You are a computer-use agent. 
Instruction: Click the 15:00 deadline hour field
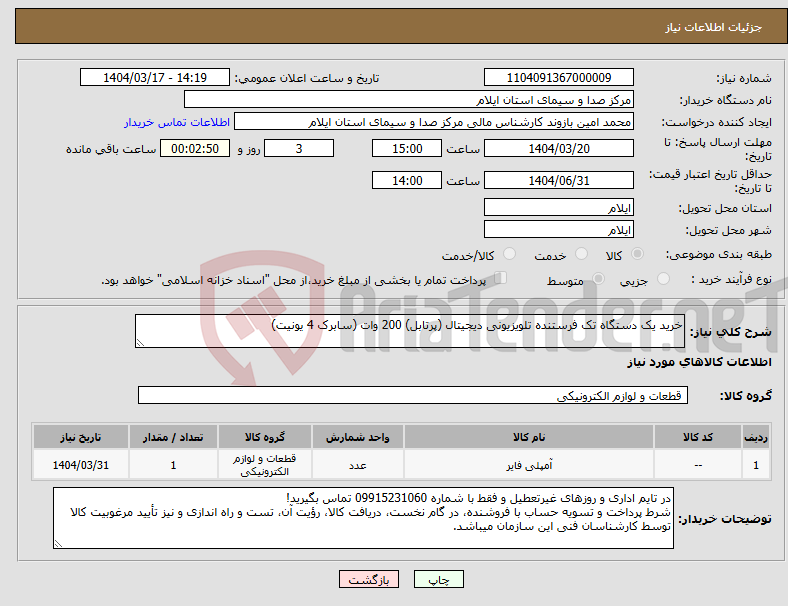[x=407, y=149]
